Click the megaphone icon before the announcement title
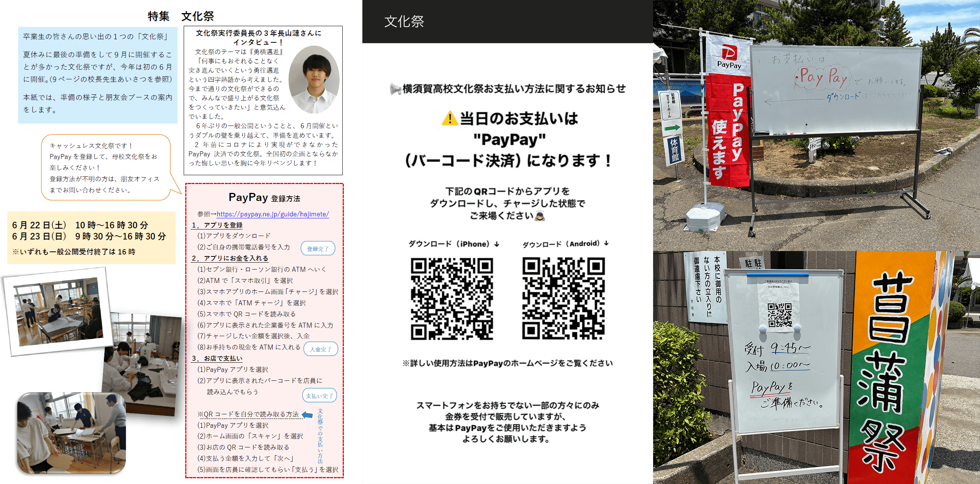Screen dimensions: 980x484 click(x=395, y=89)
